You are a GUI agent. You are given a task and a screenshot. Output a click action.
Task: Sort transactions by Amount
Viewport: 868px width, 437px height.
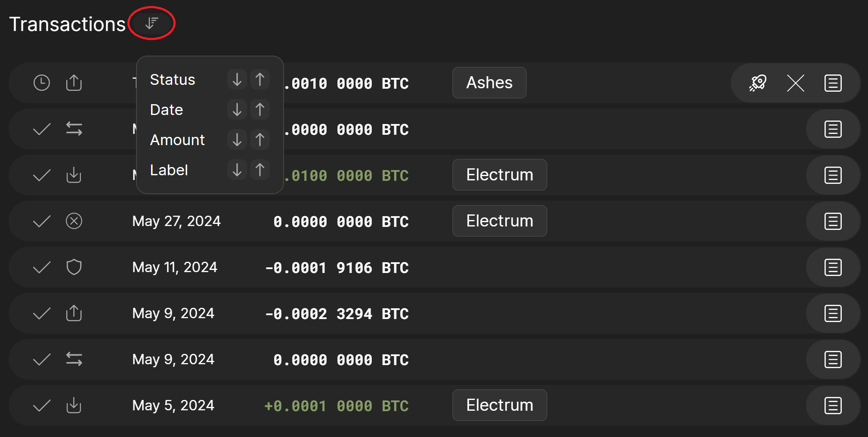177,139
